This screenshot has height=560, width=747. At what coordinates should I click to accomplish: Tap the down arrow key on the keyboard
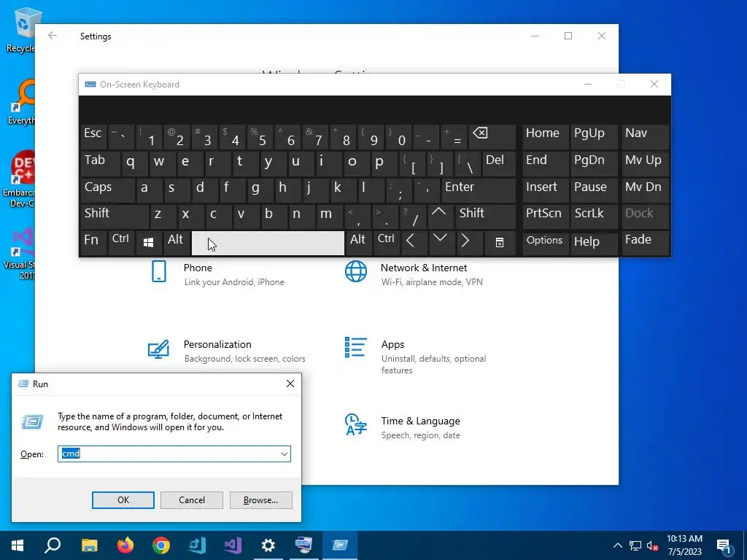[x=440, y=243]
